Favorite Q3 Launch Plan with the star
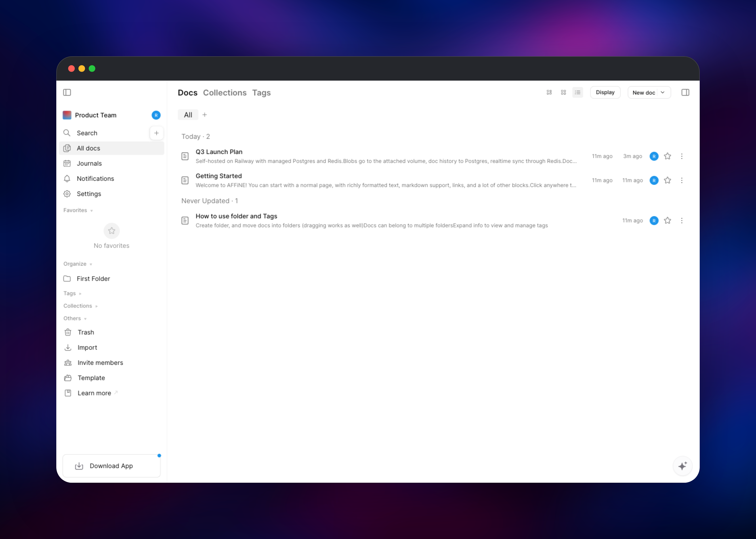This screenshot has width=756, height=539. pos(667,156)
